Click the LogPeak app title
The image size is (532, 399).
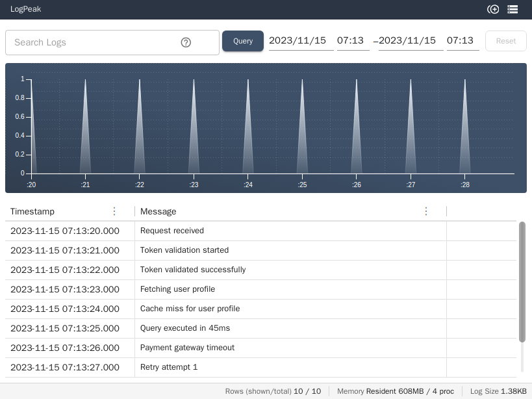(x=25, y=9)
